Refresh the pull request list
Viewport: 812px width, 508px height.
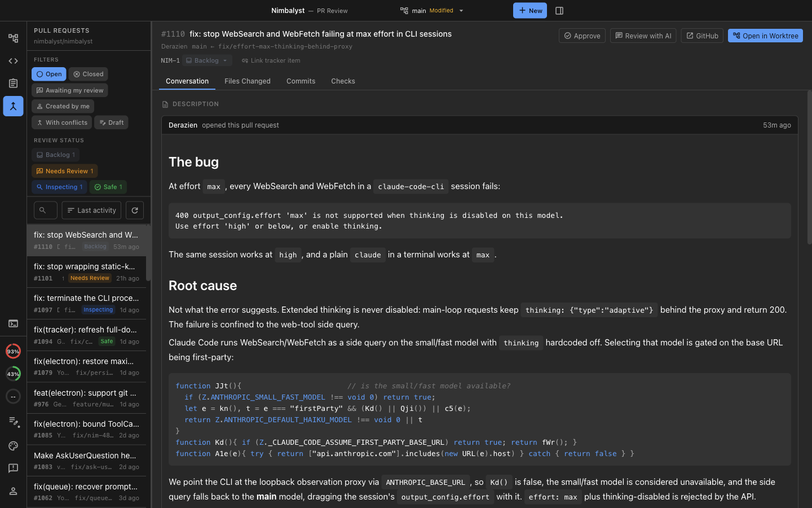point(135,211)
